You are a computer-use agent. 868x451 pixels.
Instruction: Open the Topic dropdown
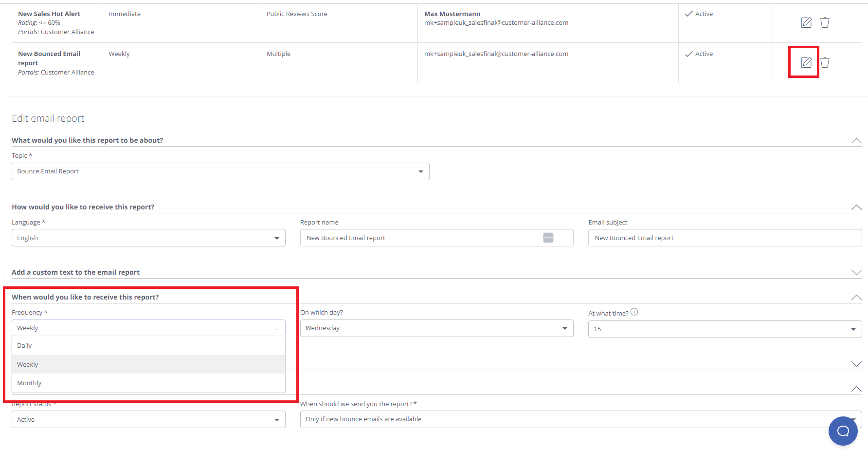[220, 171]
